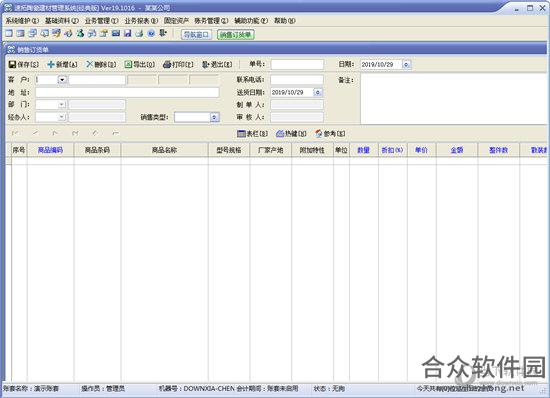This screenshot has width=550, height=398.
Task: Click 操作员:管理员 in the status bar
Action: 103,389
